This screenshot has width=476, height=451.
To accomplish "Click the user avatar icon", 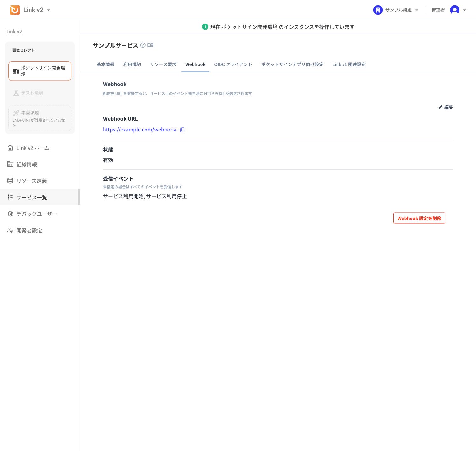I will 455,10.
